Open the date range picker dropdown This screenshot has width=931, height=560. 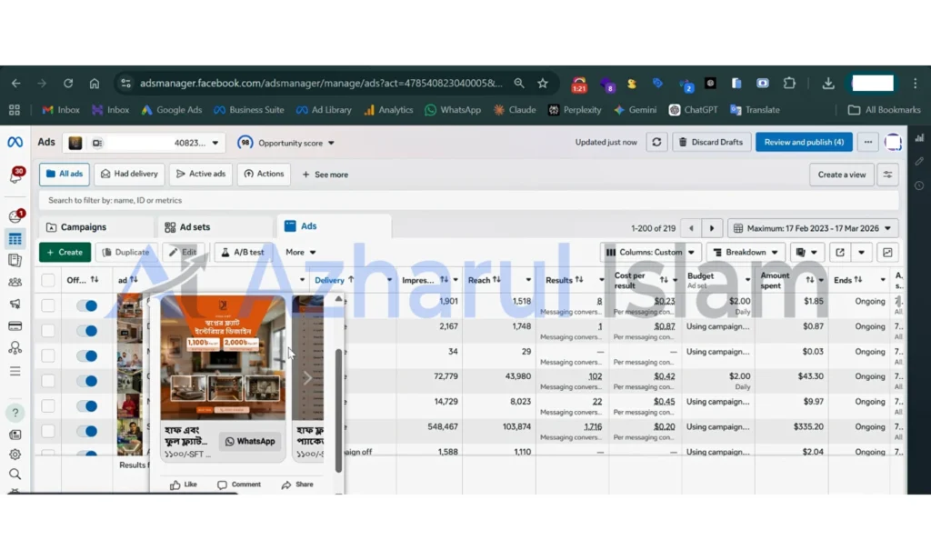[x=813, y=228]
